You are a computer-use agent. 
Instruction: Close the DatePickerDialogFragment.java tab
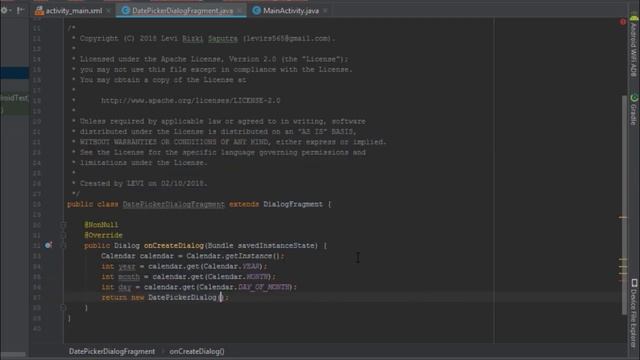(240, 11)
